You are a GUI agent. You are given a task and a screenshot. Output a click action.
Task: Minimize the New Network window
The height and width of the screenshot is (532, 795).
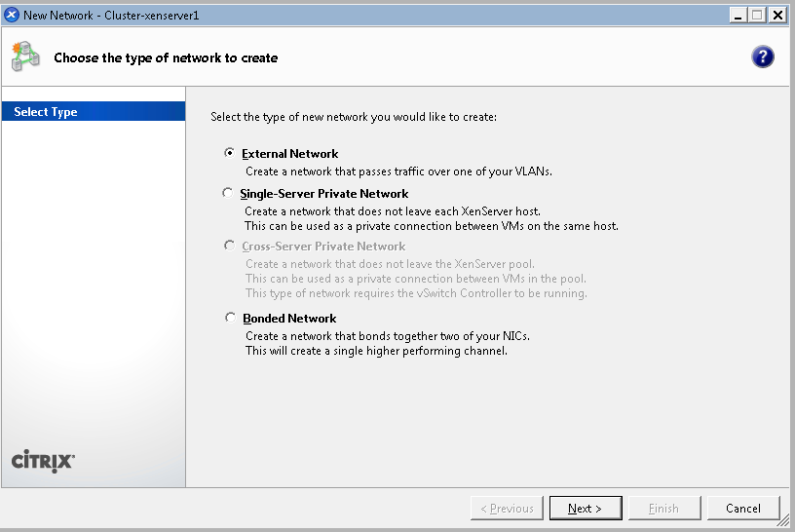point(738,15)
